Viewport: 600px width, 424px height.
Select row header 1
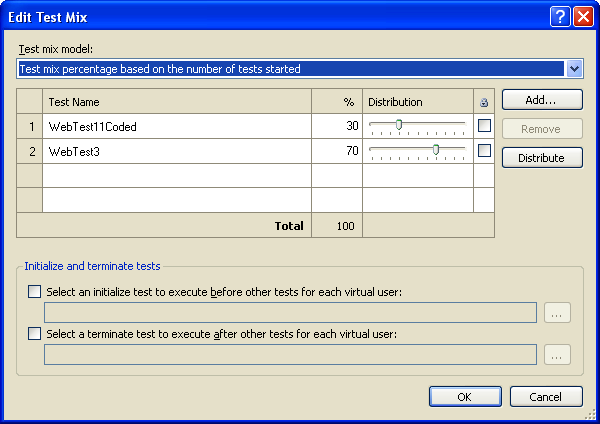pyautogui.click(x=29, y=126)
